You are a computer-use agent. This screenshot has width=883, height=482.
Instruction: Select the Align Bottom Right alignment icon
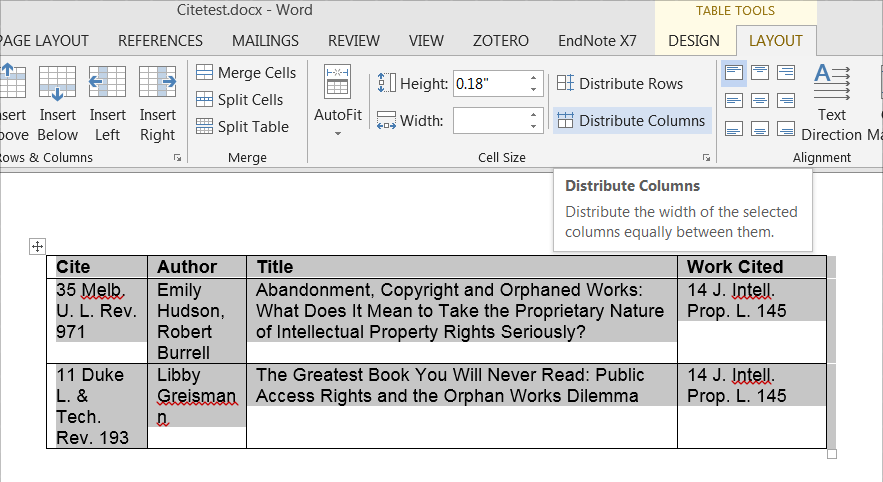click(786, 127)
